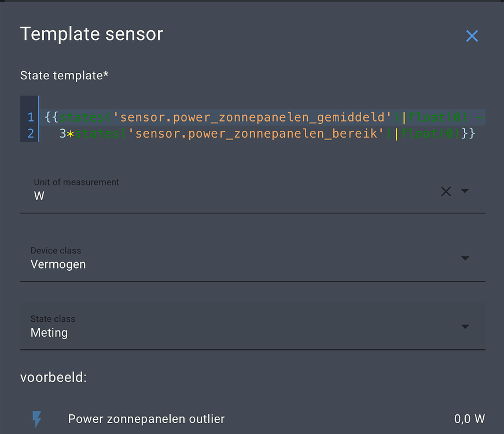Click the 'W' unit input field
Screen dimensions: 504x434
point(231,196)
